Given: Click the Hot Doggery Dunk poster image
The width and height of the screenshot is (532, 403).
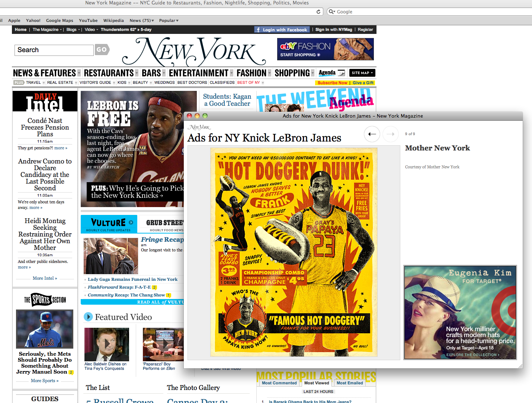Looking at the screenshot, I should pos(294,252).
